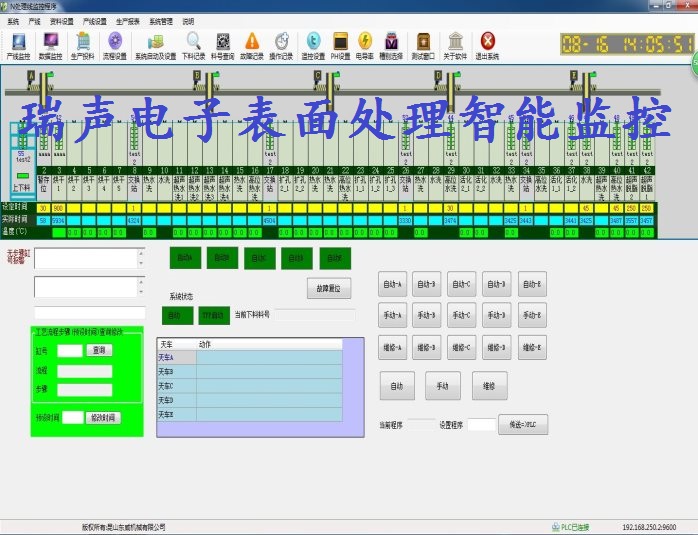
Task: Click the 手动-E button
Action: tap(532, 315)
